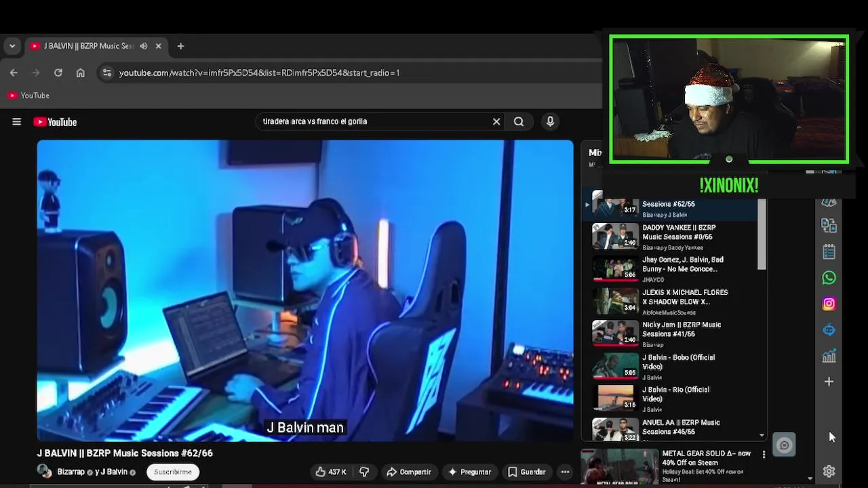The width and height of the screenshot is (868, 488).
Task: Open the YouTube hamburger guide menu
Action: click(16, 122)
